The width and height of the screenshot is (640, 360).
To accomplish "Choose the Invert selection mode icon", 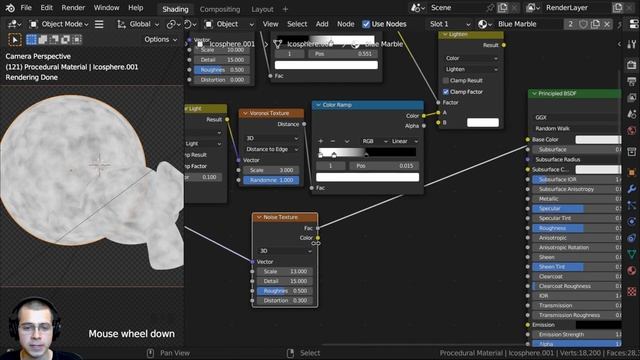I will click(x=65, y=40).
